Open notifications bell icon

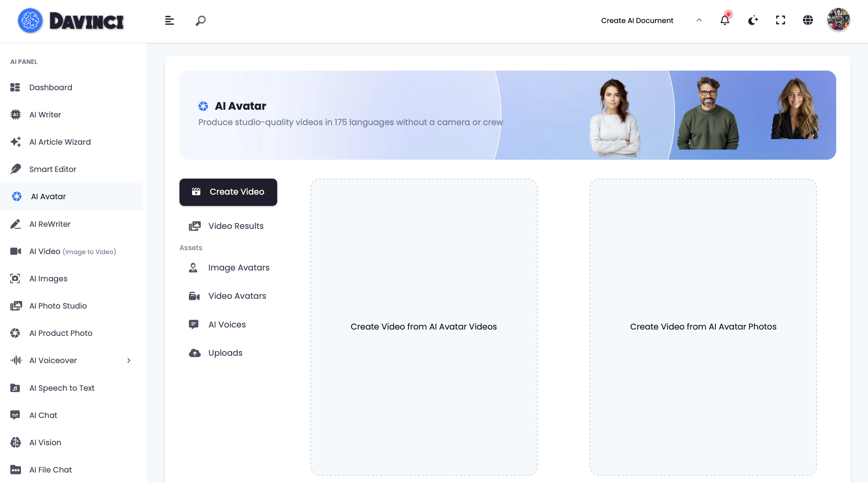(x=725, y=20)
